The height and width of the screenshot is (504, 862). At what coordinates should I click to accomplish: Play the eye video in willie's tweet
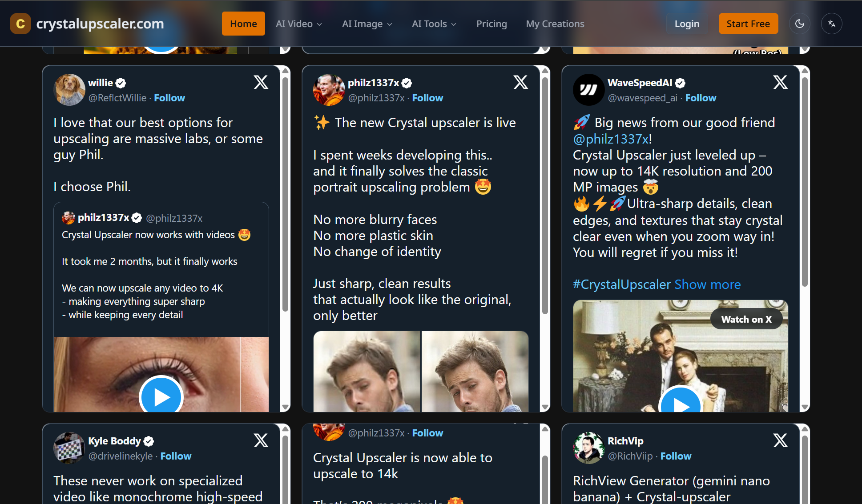click(161, 397)
